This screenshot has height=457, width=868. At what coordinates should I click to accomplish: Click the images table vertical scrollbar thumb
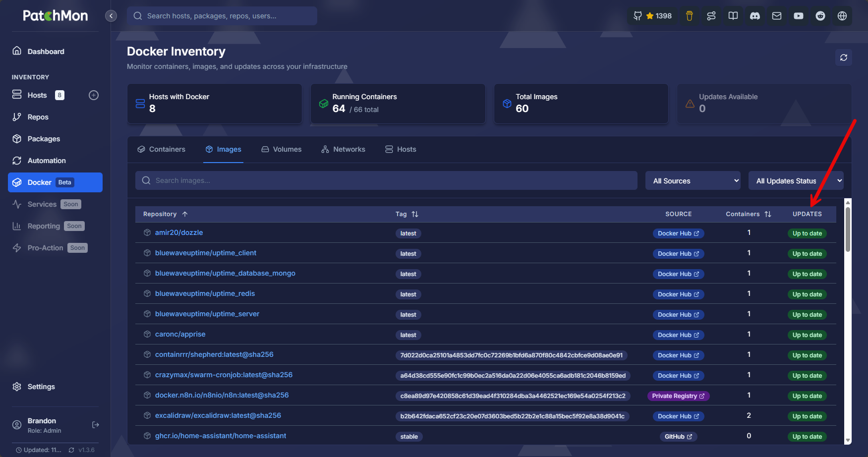point(848,229)
